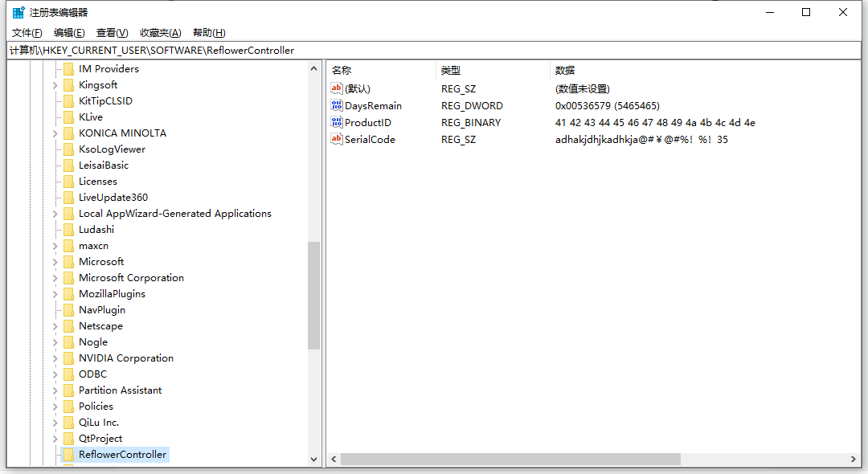
Task: Click the registry path address bar
Action: [321, 49]
